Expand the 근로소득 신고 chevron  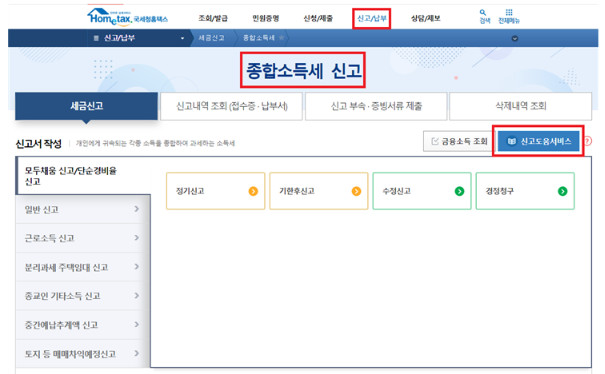tap(137, 238)
